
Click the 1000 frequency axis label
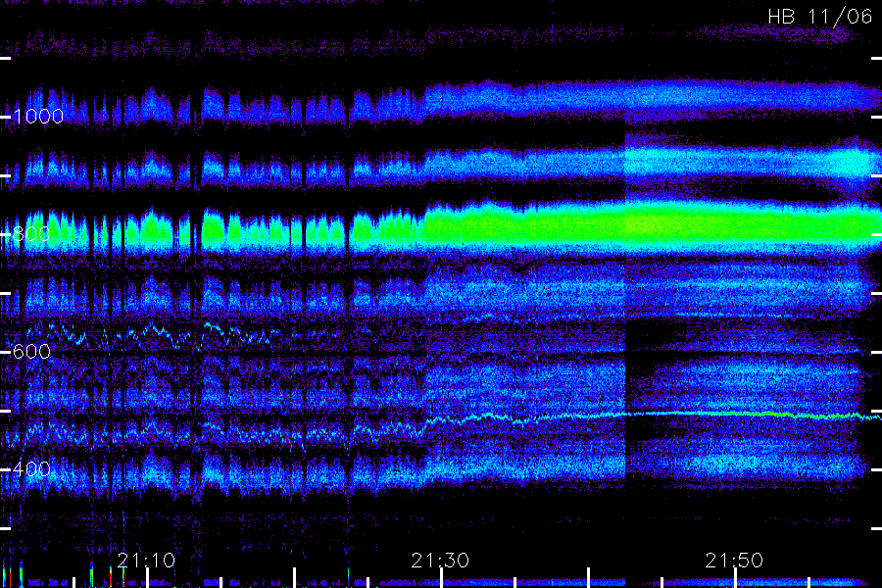pyautogui.click(x=38, y=117)
